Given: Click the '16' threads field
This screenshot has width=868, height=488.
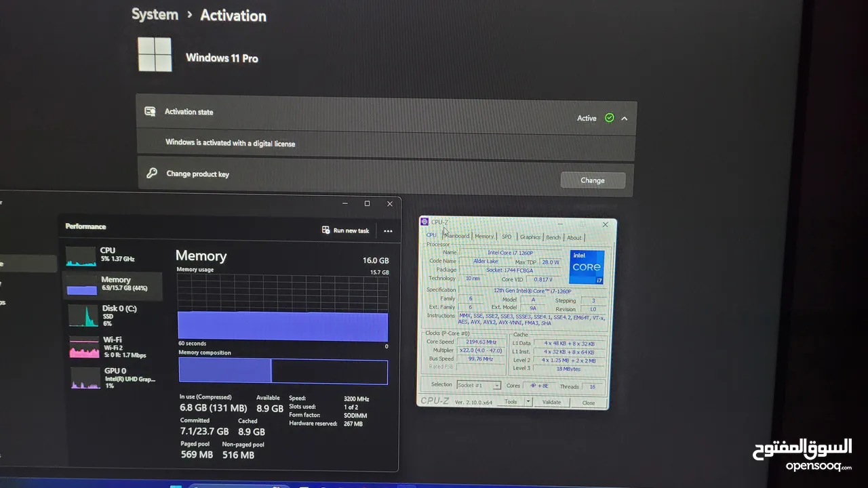Looking at the screenshot, I should (x=592, y=386).
